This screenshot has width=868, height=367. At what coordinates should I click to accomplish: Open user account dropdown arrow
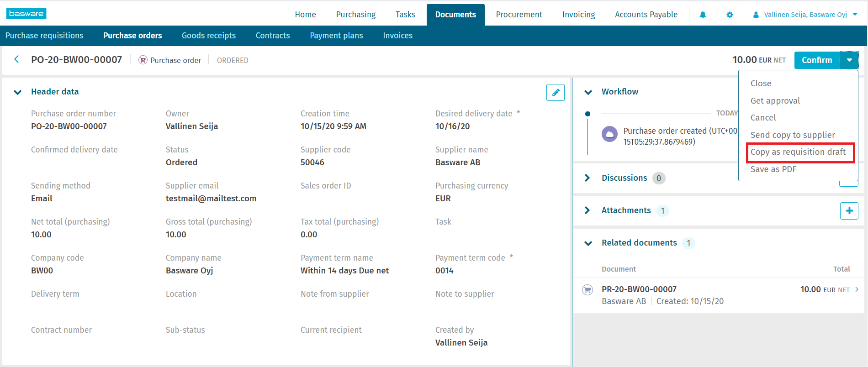click(x=855, y=15)
